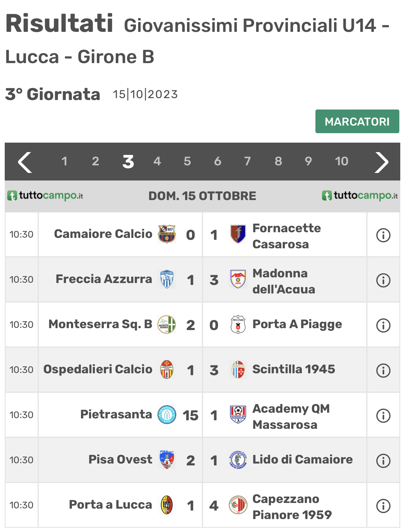Open info icon for Porta a Lucca match

383,506
